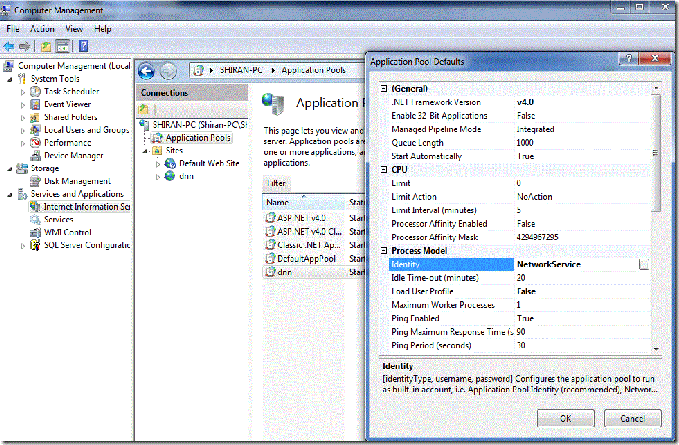Select the dnn application pool row
This screenshot has height=445, width=679.
tap(314, 272)
